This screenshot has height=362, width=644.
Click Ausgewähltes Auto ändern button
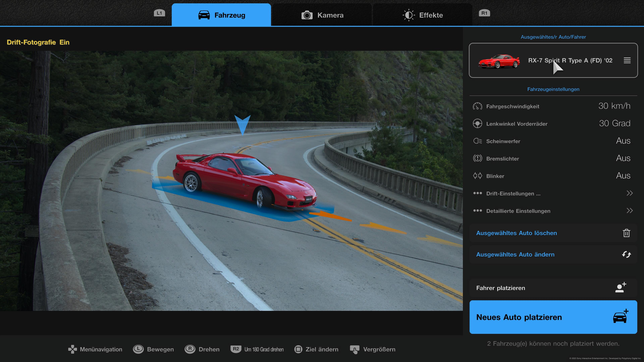point(553,255)
